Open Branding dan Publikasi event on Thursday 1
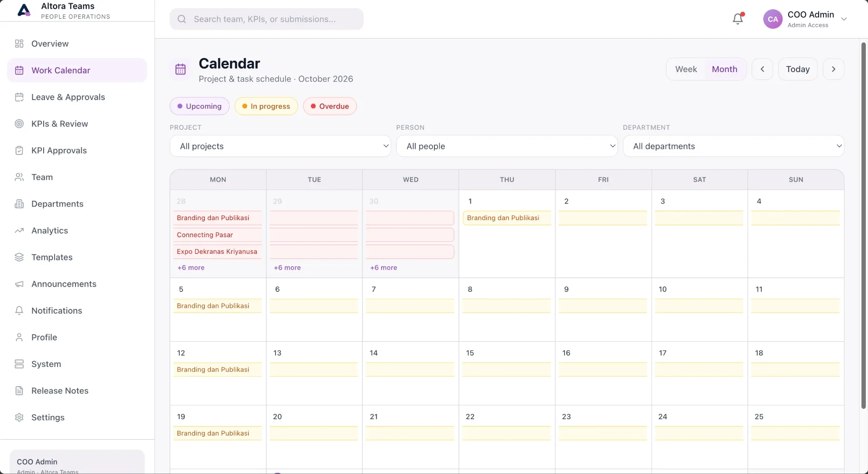This screenshot has width=868, height=474. (507, 218)
